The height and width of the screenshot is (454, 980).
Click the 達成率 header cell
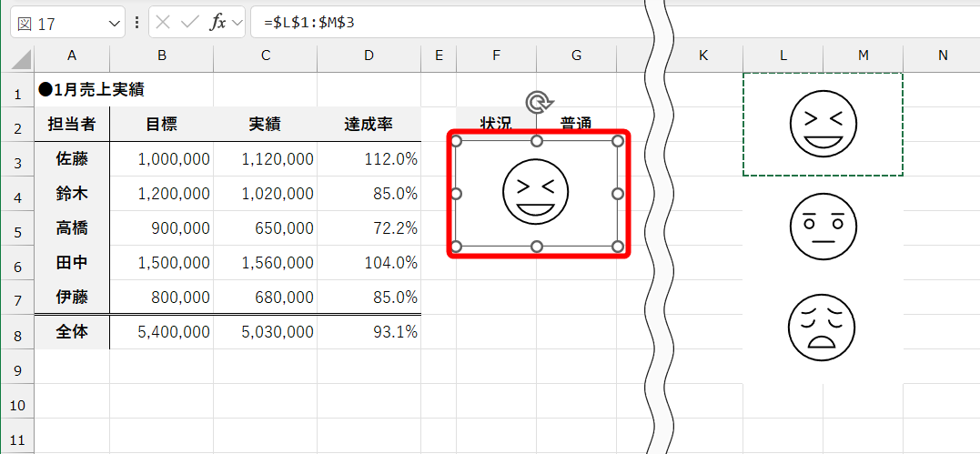[369, 125]
